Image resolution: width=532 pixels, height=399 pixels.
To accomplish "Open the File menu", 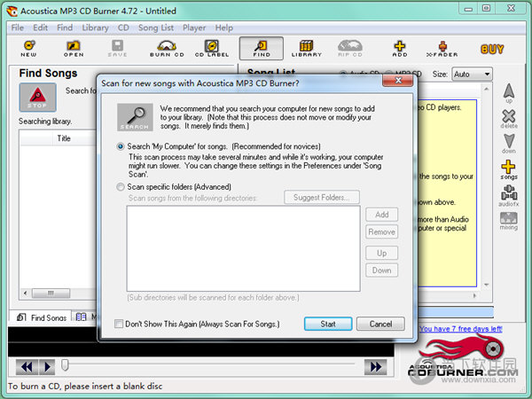I will (x=18, y=27).
